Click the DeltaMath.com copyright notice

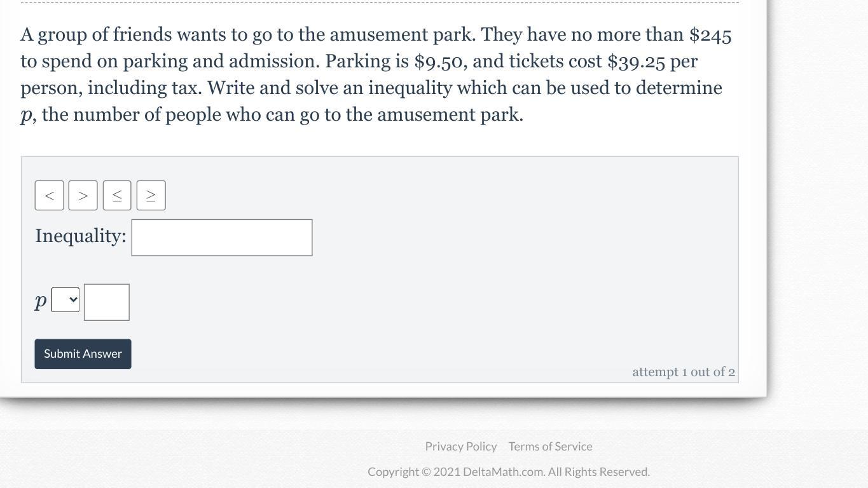pos(509,472)
